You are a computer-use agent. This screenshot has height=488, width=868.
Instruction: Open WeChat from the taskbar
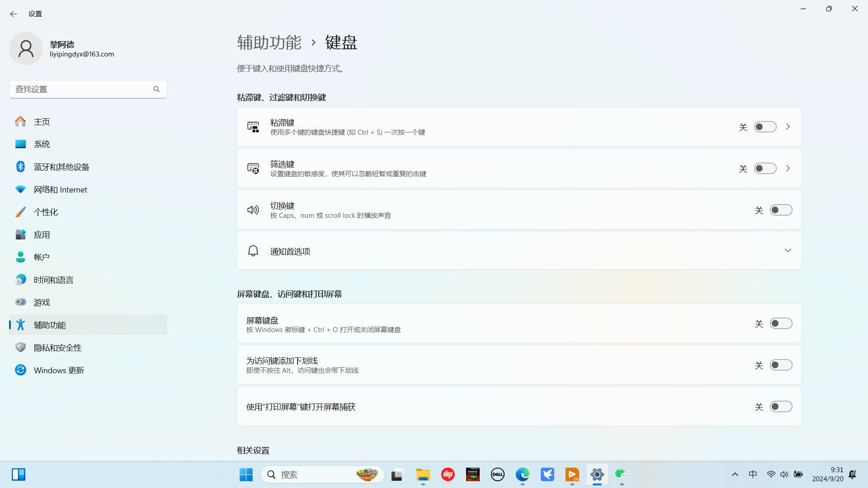tap(621, 474)
